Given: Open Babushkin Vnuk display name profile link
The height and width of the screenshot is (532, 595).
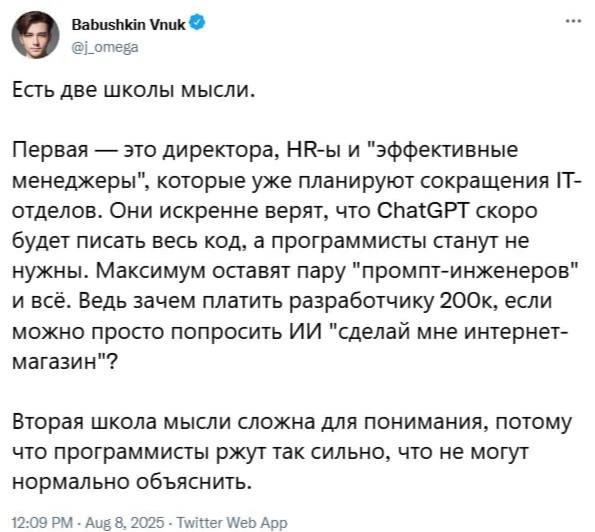Looking at the screenshot, I should 129,25.
